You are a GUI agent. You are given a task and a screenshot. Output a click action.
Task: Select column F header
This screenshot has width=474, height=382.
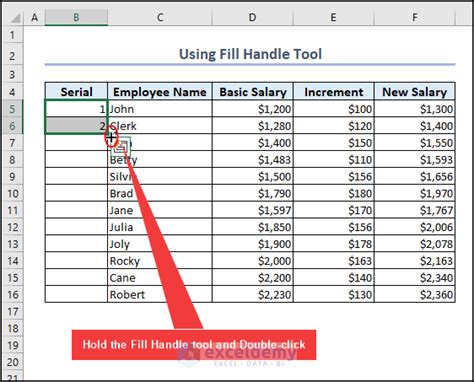point(415,17)
